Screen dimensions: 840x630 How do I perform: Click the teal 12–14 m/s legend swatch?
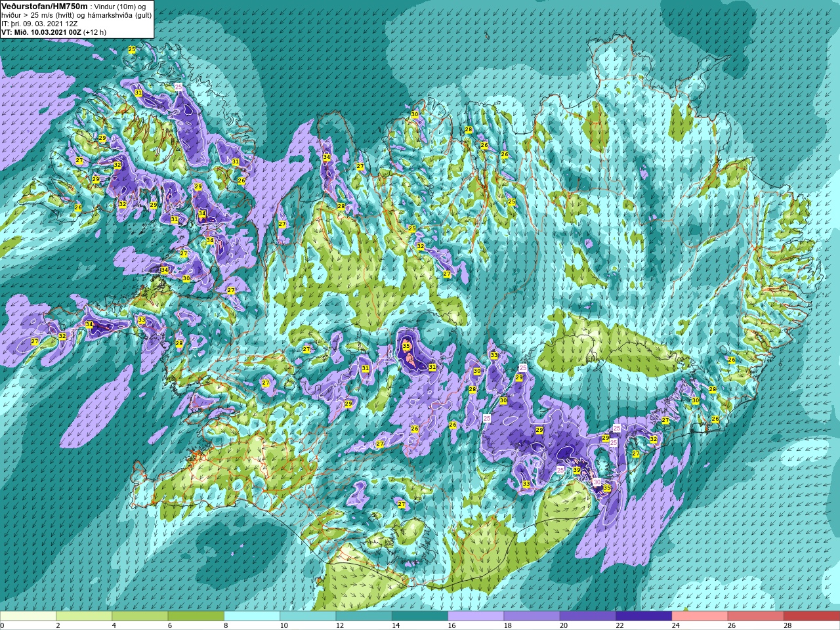[x=364, y=616]
